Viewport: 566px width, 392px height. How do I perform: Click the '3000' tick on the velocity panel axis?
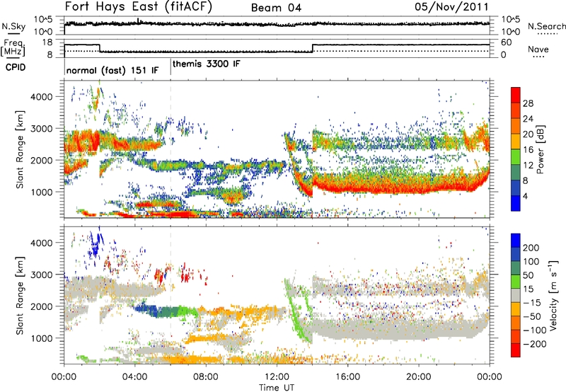[x=42, y=275]
